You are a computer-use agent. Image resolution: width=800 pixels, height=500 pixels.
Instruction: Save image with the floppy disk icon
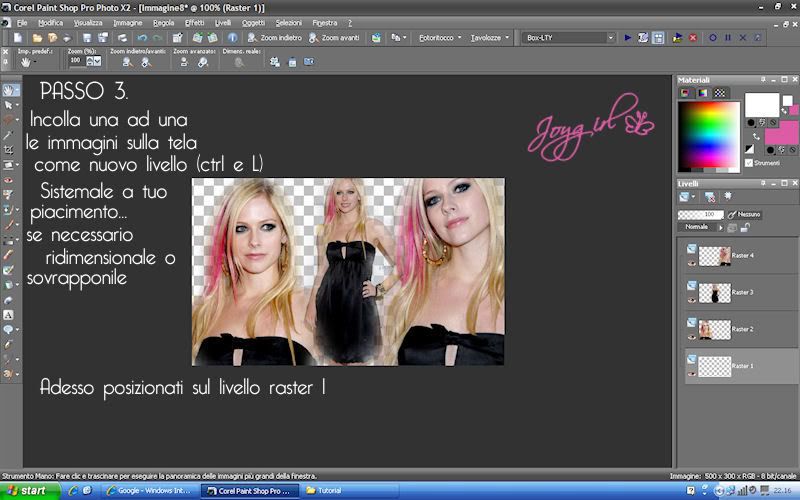[x=87, y=38]
